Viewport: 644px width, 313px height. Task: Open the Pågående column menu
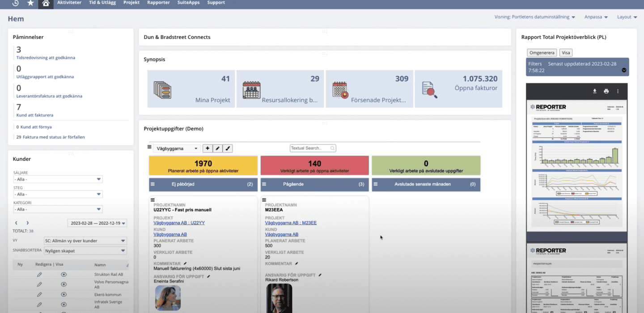click(263, 184)
